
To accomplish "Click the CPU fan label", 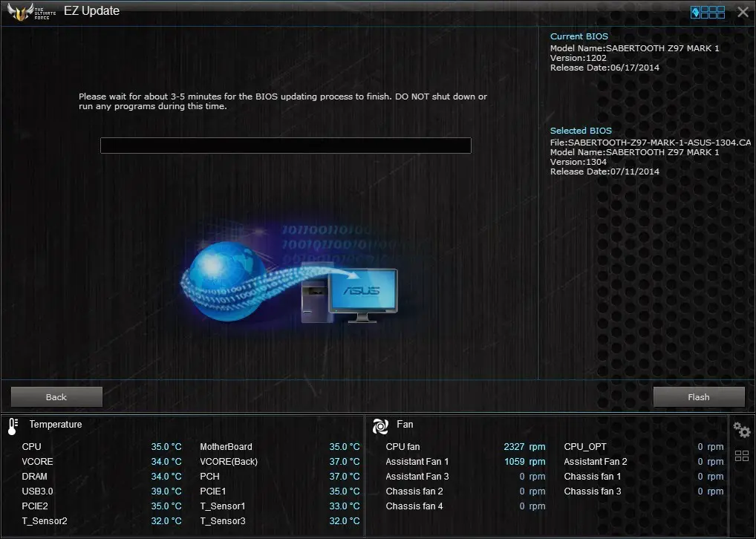I will tap(403, 446).
